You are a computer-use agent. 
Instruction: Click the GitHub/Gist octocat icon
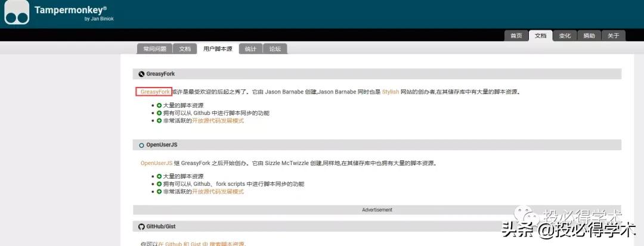point(142,227)
